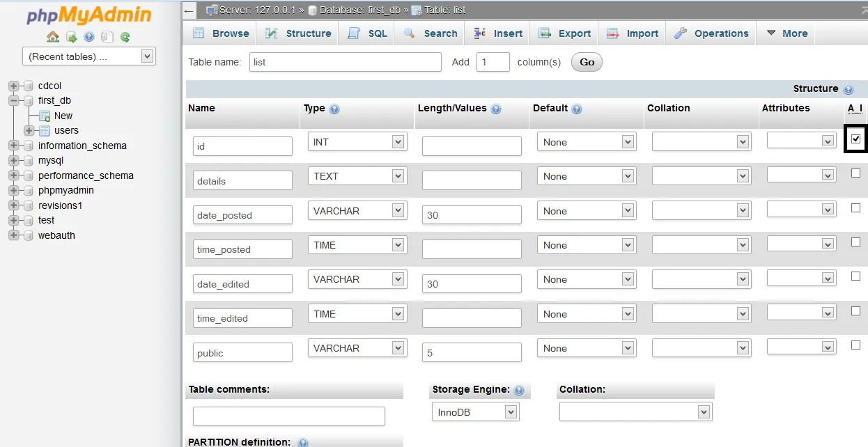This screenshot has width=868, height=447.
Task: Open the table Collation dropdown at bottom
Action: click(635, 412)
